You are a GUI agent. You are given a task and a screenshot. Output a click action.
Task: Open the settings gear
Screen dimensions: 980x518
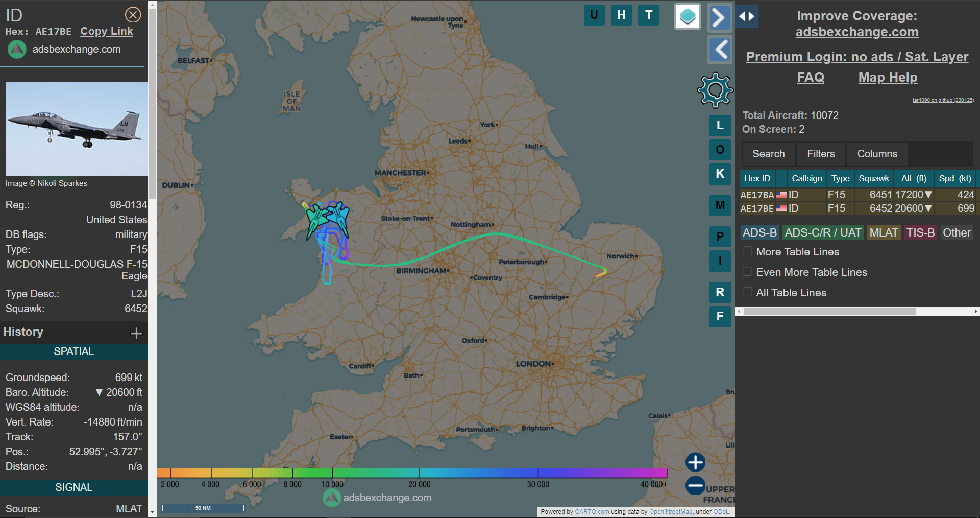(715, 90)
